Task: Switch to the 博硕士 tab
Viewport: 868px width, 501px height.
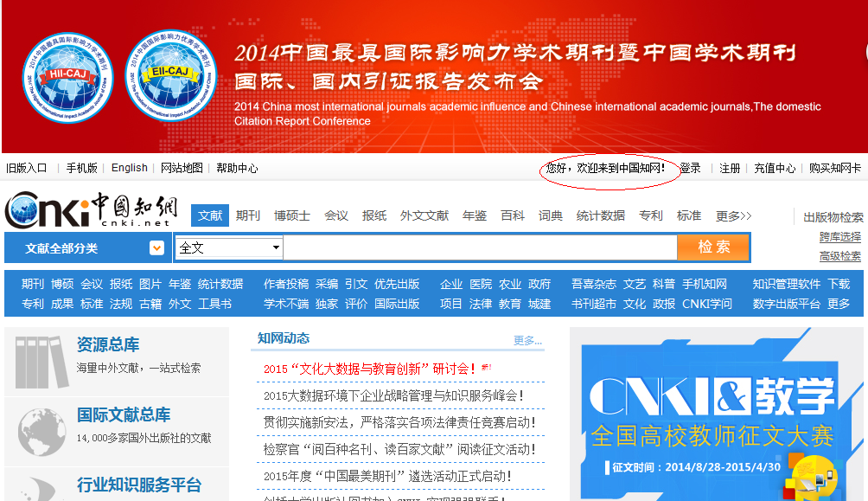Action: [x=291, y=215]
